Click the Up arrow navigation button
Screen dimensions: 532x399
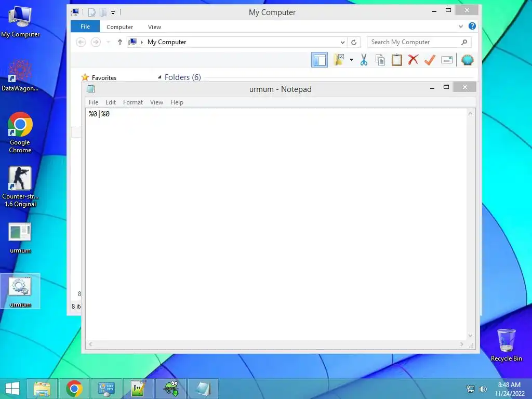tap(120, 42)
